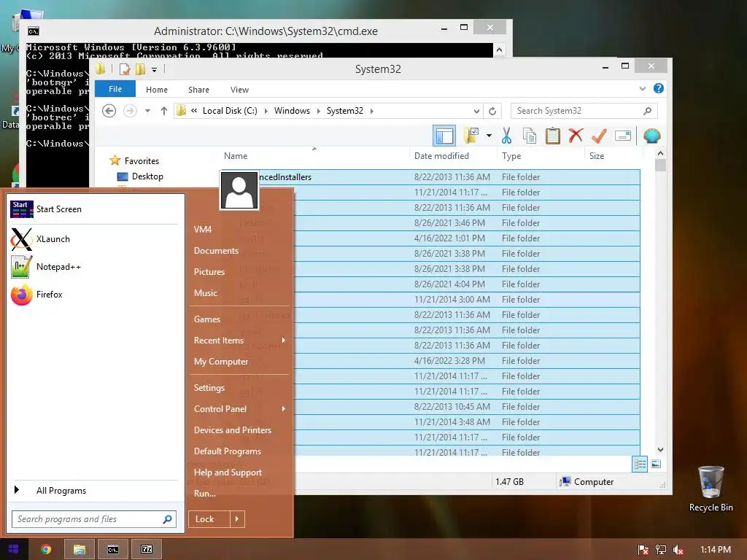
Task: Click the Lock button
Action: pos(209,519)
